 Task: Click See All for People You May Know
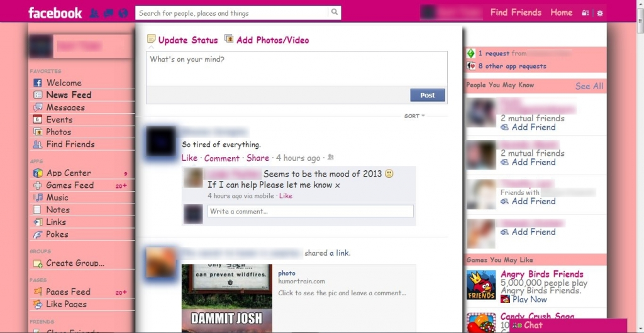click(x=589, y=86)
